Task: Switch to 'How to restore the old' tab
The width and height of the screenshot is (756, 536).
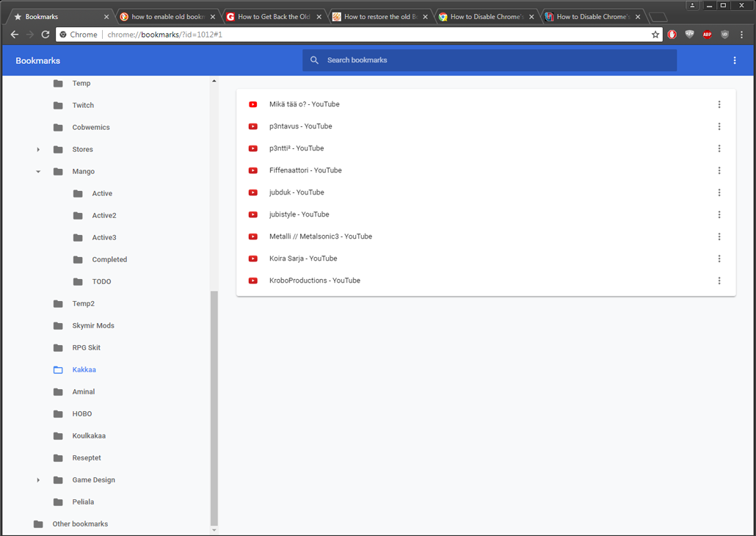Action: (x=379, y=17)
